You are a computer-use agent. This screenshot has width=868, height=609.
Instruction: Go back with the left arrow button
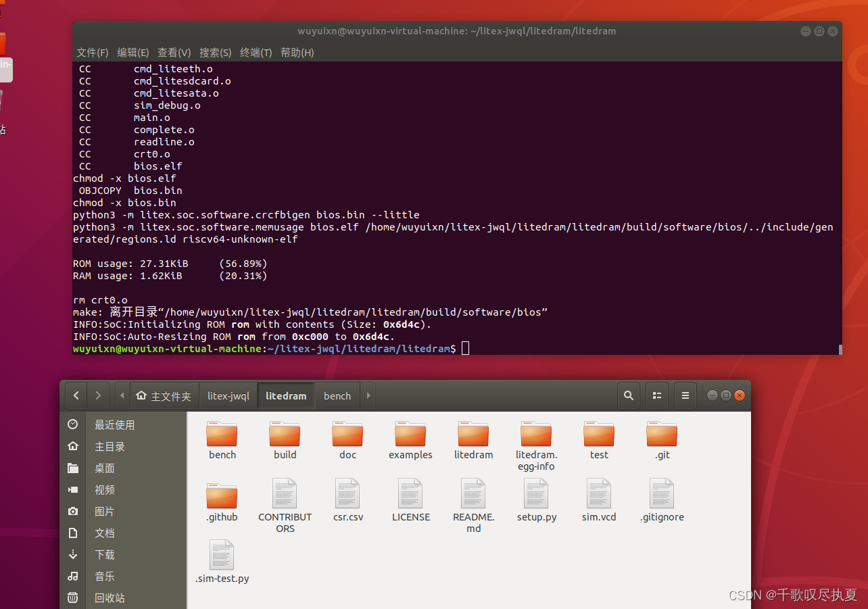(76, 395)
